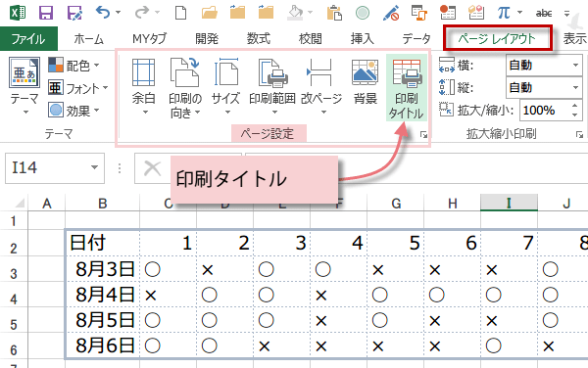The image size is (588, 368).
Task: Click the 印刷タイトル print titles button
Action: [x=407, y=88]
